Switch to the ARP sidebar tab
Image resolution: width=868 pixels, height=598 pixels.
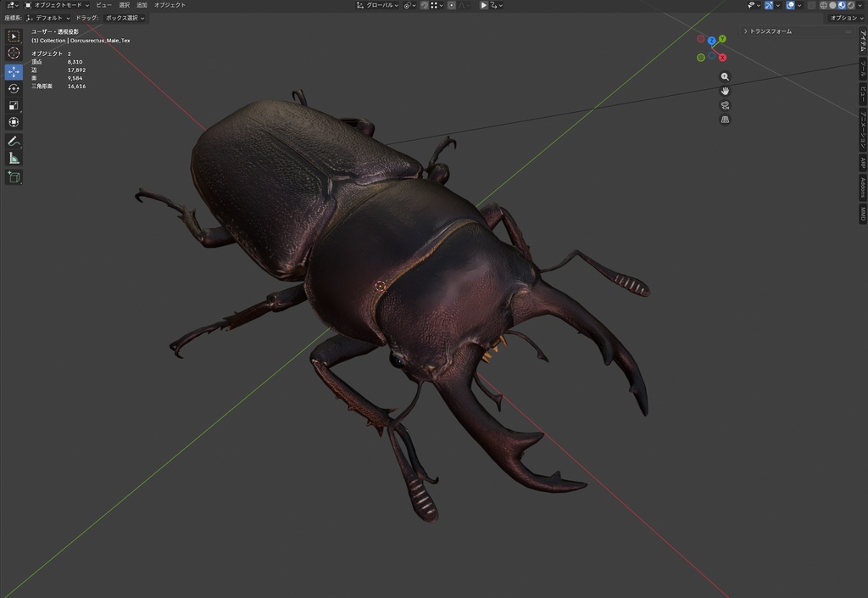[x=862, y=163]
